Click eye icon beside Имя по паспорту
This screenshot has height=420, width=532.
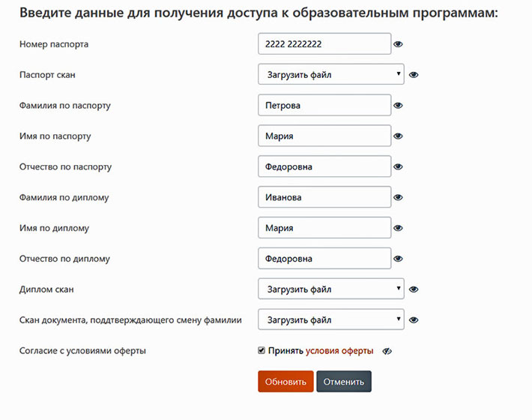[x=398, y=136]
